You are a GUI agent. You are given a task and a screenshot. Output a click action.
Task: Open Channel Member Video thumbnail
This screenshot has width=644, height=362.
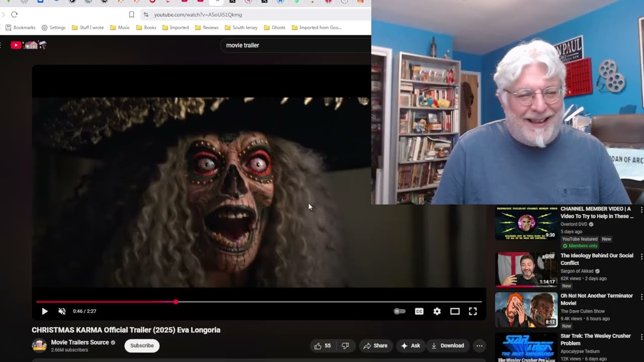(x=526, y=223)
